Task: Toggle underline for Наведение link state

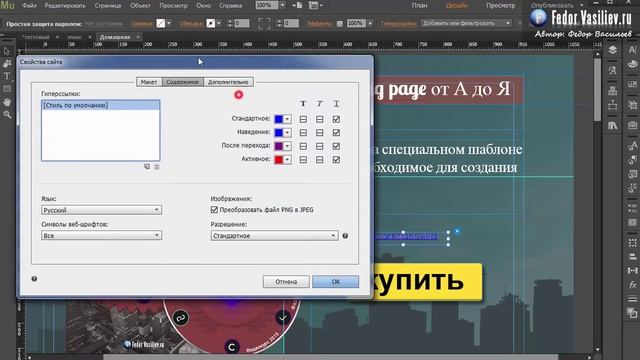Action: [x=336, y=133]
